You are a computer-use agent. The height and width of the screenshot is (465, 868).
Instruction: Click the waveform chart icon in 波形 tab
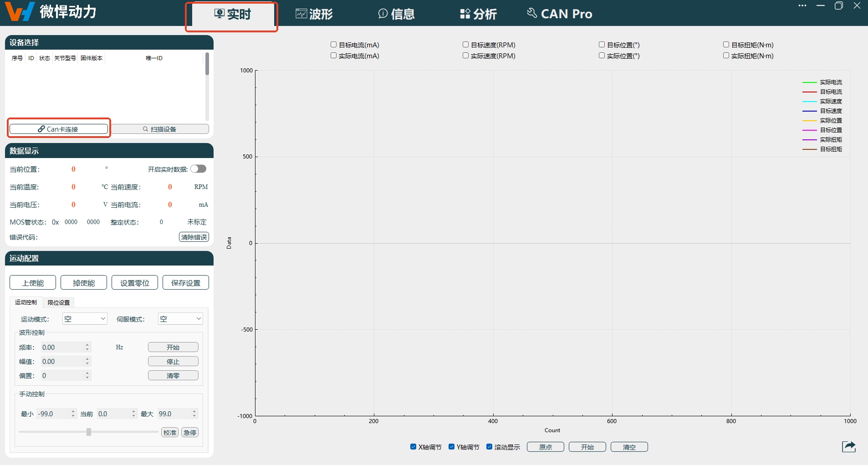[301, 14]
